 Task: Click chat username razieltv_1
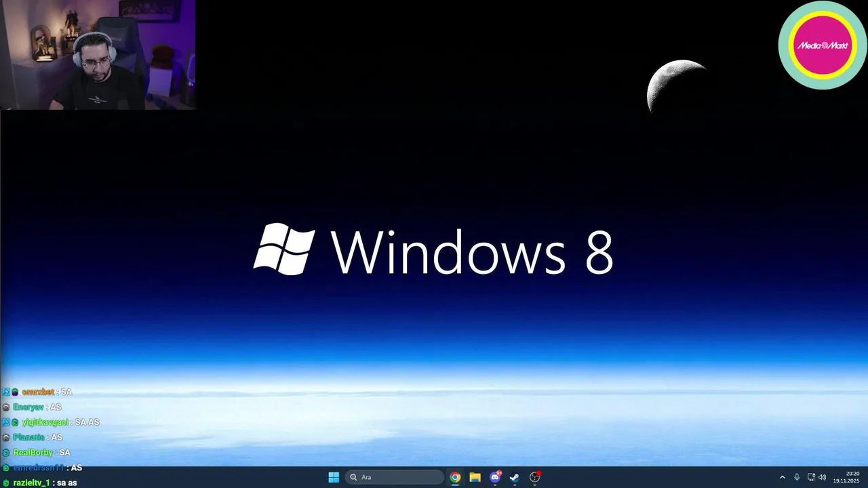pos(31,483)
